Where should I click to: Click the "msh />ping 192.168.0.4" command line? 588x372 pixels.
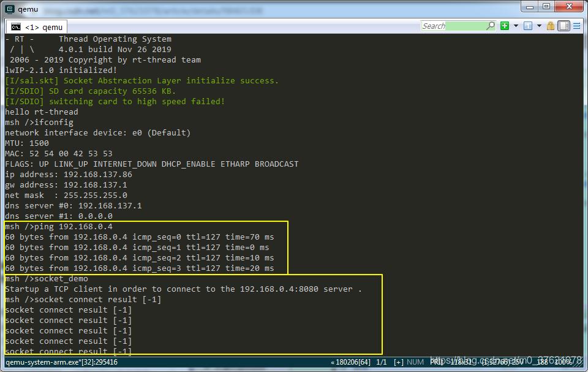pyautogui.click(x=59, y=227)
